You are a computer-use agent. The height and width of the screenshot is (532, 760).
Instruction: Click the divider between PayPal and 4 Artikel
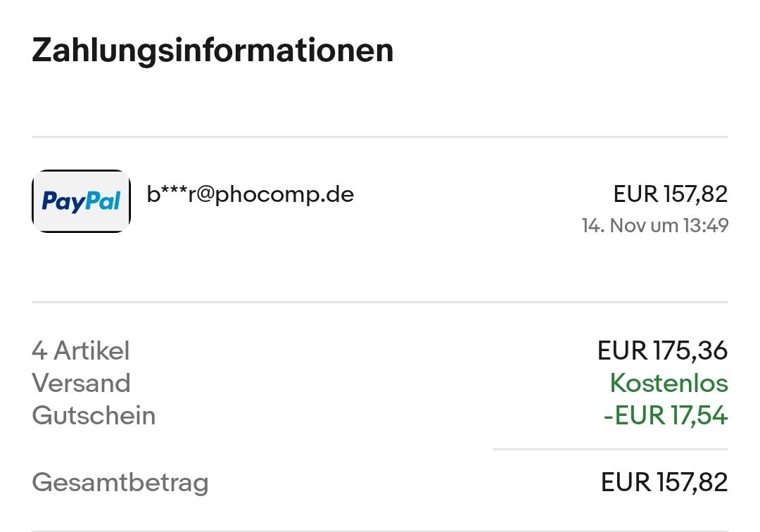coord(380,303)
